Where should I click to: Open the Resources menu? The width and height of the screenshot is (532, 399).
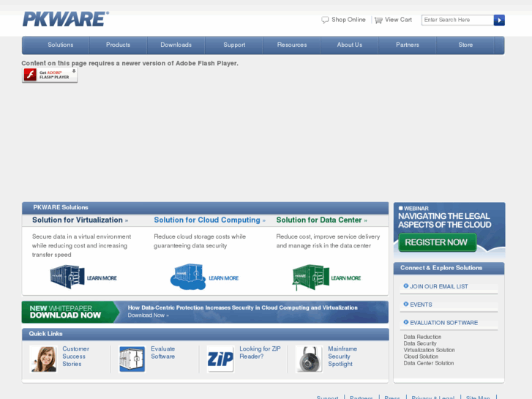(x=292, y=45)
